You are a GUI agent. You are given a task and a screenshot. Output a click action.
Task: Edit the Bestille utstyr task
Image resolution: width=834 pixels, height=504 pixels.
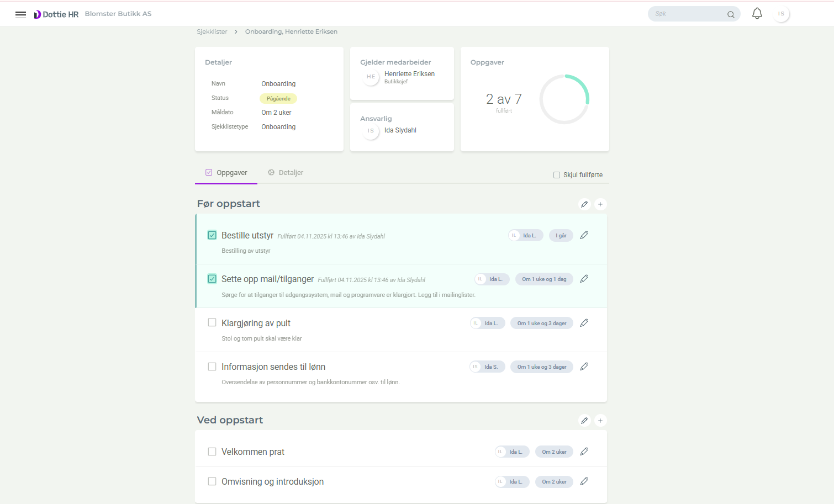pyautogui.click(x=584, y=235)
